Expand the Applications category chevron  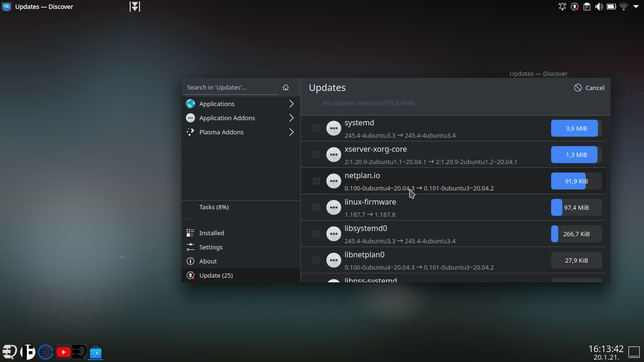pyautogui.click(x=291, y=104)
